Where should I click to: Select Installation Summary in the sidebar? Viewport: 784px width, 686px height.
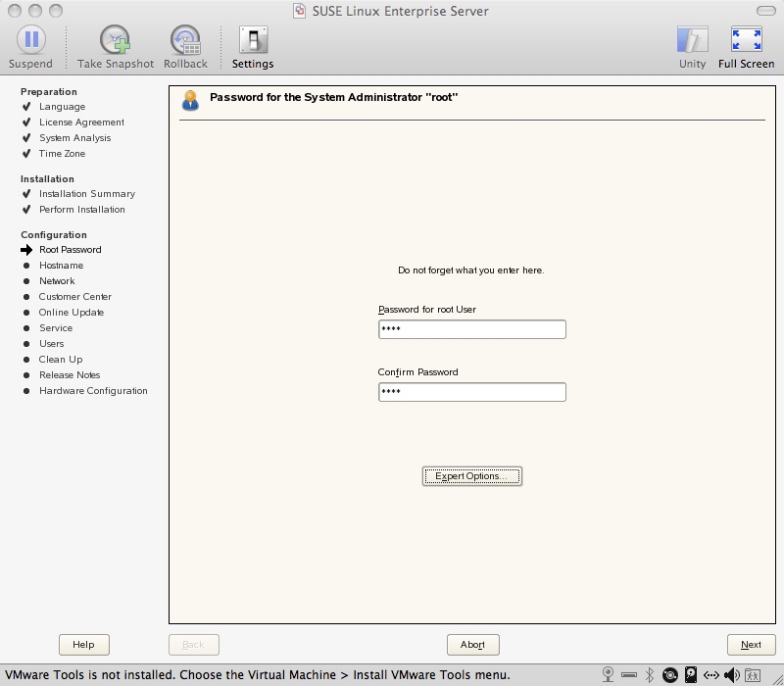(x=87, y=193)
